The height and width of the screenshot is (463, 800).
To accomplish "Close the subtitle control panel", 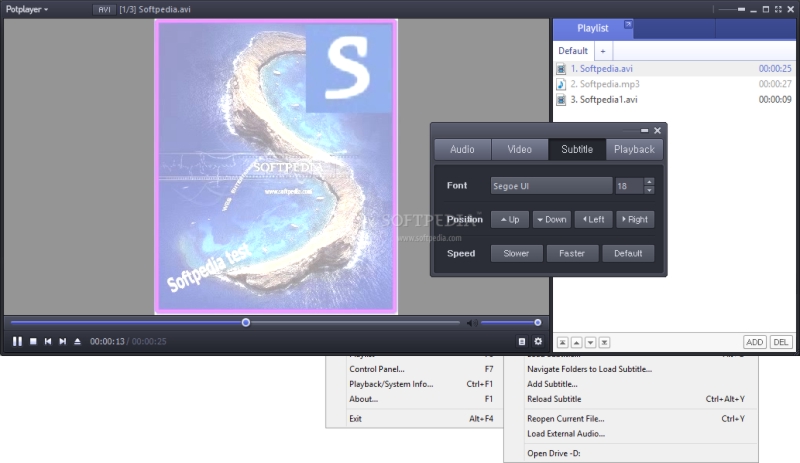I will (658, 131).
